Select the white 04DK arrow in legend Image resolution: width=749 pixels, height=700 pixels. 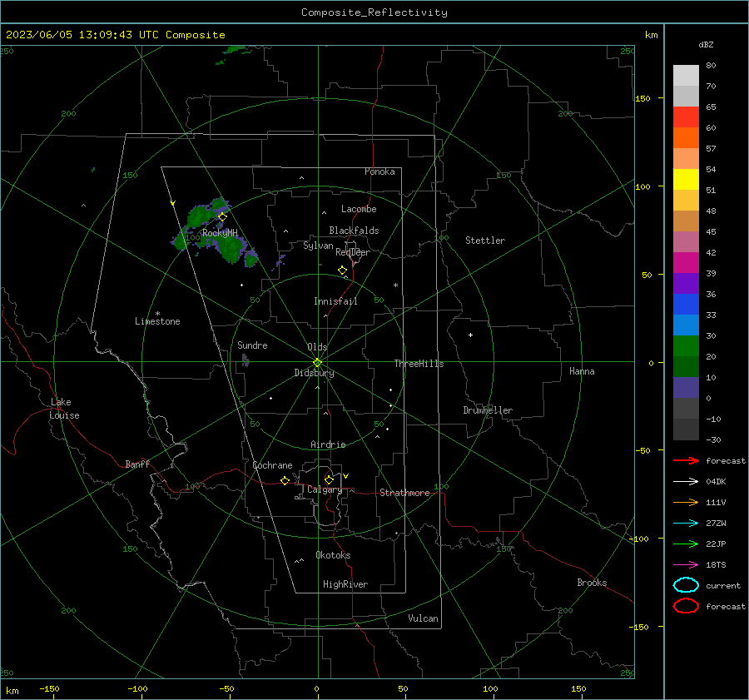(686, 482)
